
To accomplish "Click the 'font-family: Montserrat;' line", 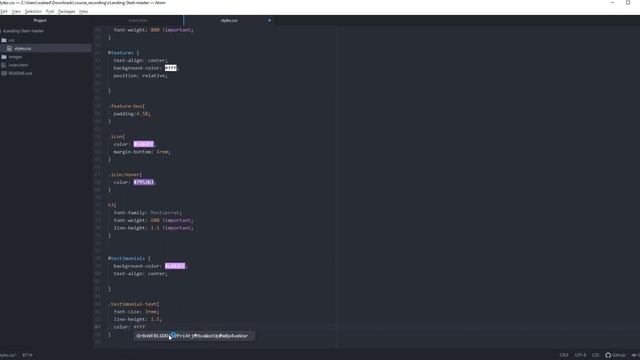I will pos(147,213).
